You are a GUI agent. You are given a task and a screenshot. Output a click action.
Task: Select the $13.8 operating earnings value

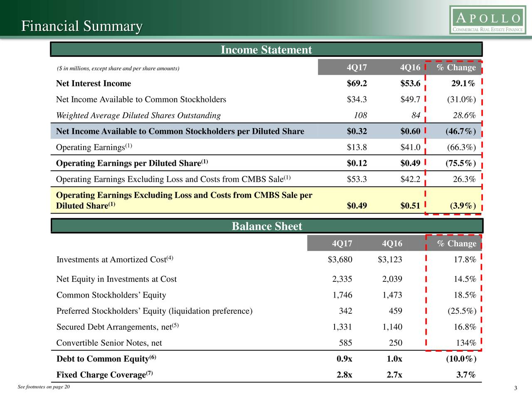pyautogui.click(x=357, y=147)
